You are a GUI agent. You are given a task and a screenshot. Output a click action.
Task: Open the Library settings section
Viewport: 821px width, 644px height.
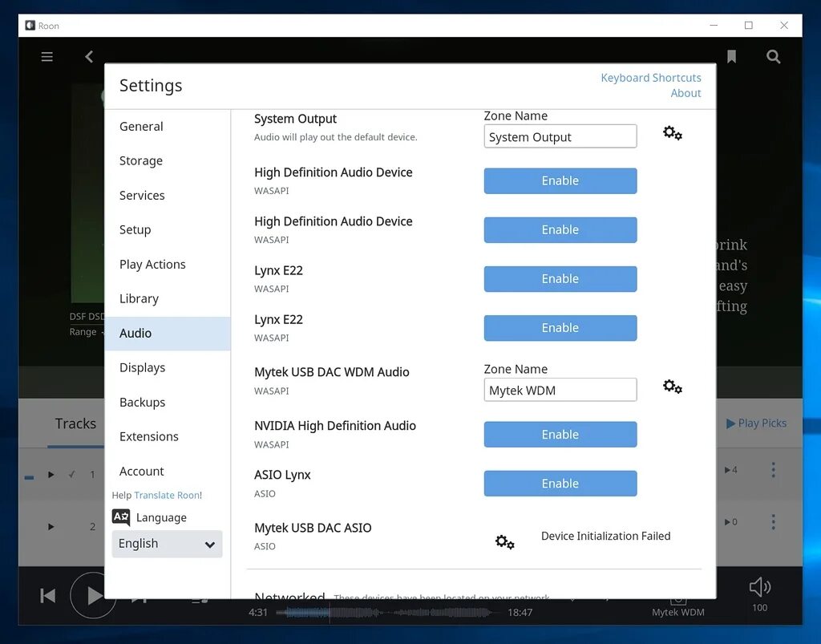point(168,298)
